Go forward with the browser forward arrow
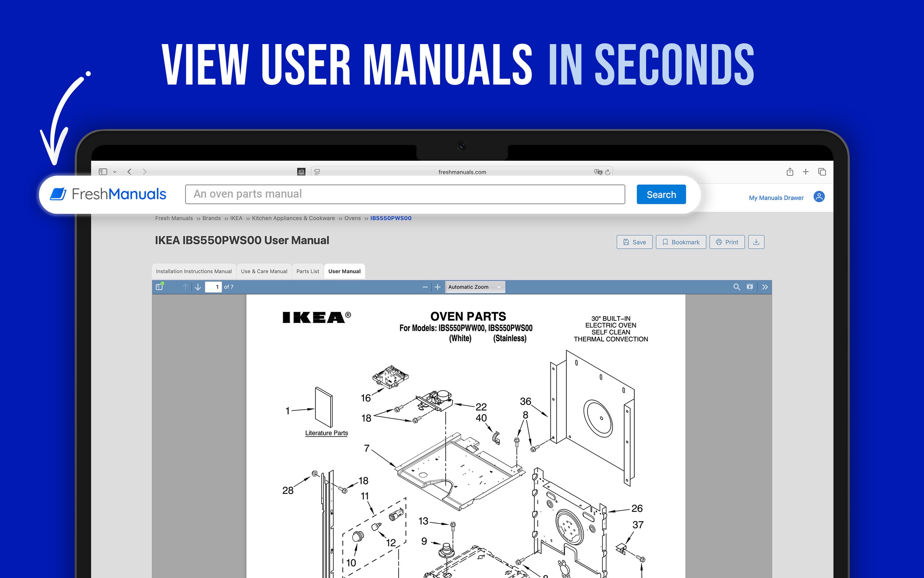This screenshot has height=578, width=924. click(144, 172)
